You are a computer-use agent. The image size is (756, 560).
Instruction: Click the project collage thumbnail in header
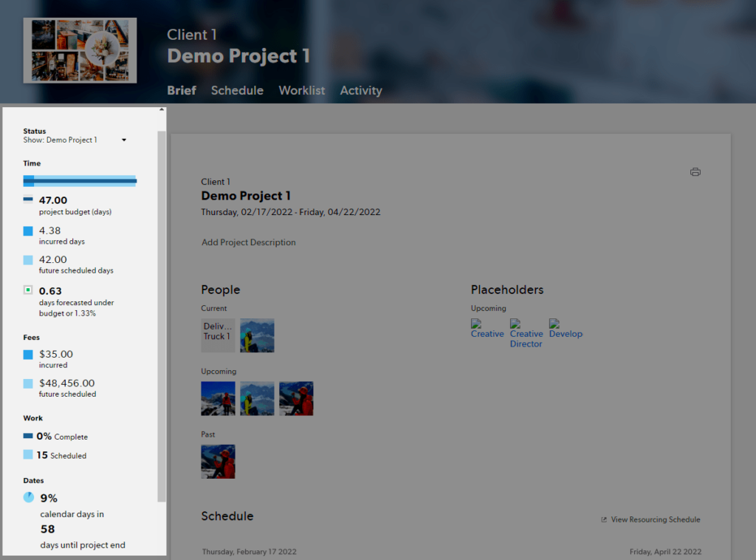pos(80,51)
